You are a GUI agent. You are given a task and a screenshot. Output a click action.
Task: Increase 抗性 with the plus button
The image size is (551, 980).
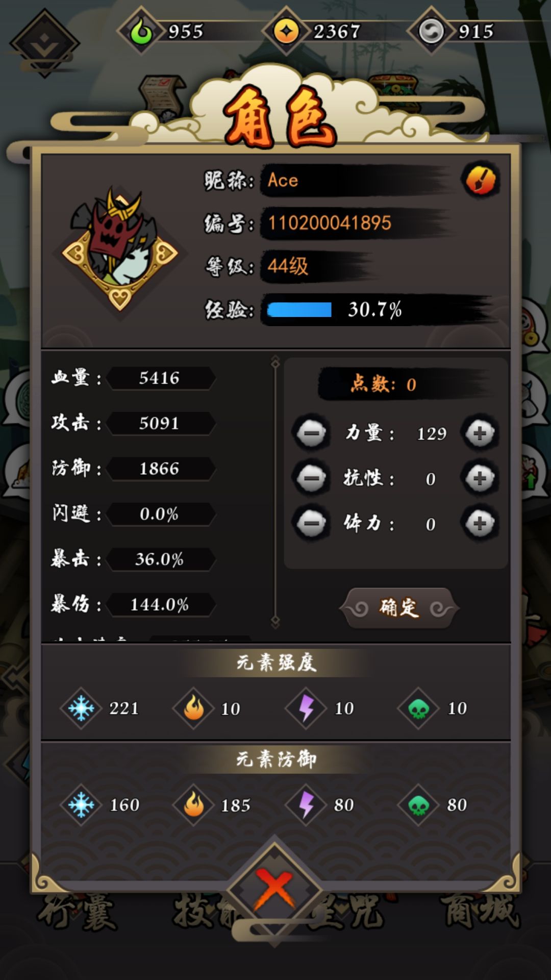tap(480, 478)
